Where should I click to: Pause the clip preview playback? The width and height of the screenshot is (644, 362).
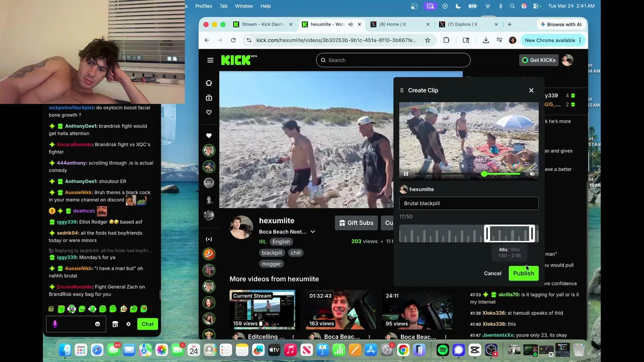click(x=406, y=174)
